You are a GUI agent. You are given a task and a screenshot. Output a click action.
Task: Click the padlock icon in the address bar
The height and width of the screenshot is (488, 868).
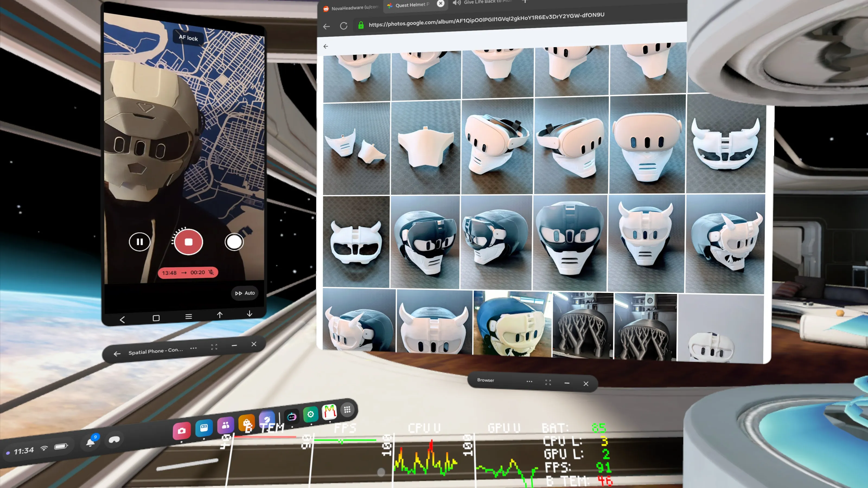pyautogui.click(x=361, y=25)
